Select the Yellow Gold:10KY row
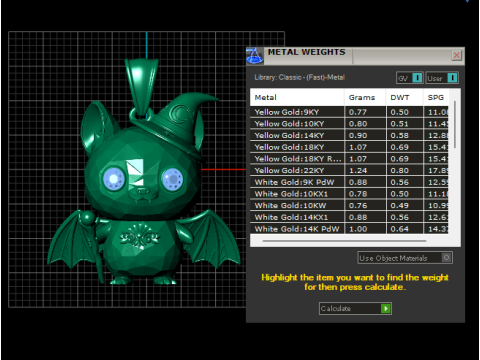The image size is (480, 360). pyautogui.click(x=349, y=124)
